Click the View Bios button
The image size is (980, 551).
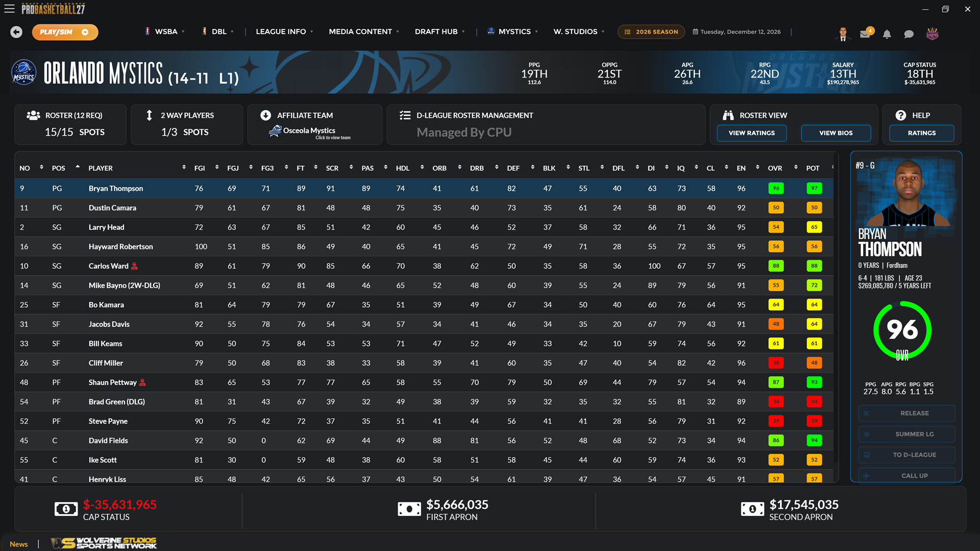[836, 133]
